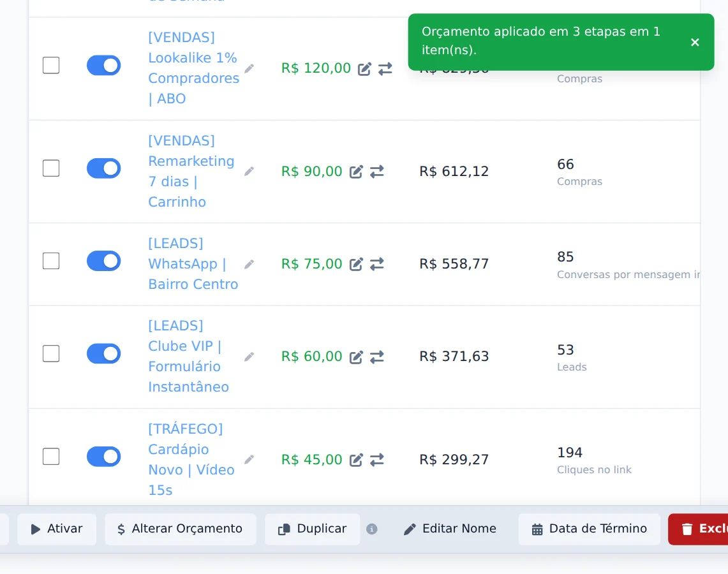Edit budget of Clube VIP campaign
This screenshot has height=574, width=728.
[x=356, y=357]
